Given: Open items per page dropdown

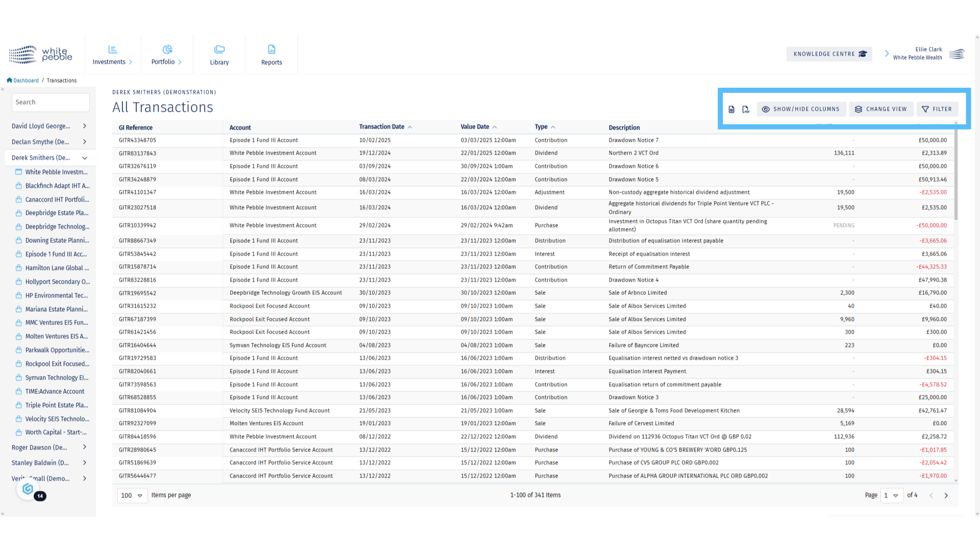Looking at the screenshot, I should point(132,495).
